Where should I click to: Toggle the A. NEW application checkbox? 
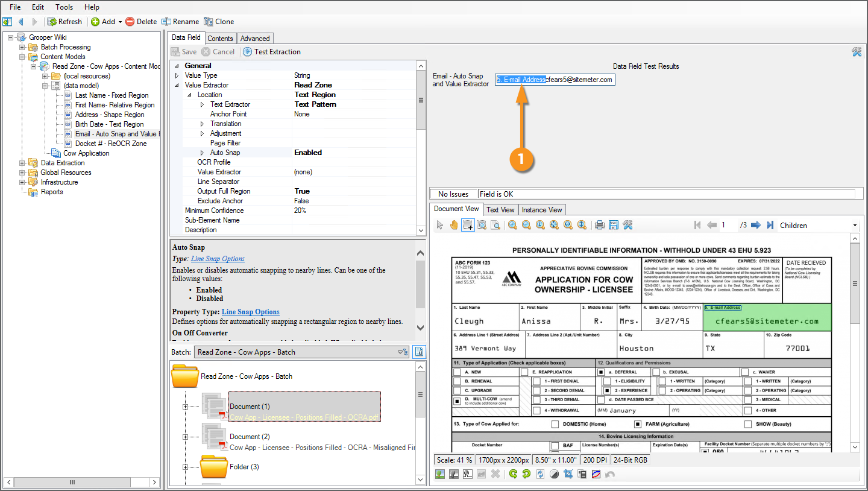(457, 372)
